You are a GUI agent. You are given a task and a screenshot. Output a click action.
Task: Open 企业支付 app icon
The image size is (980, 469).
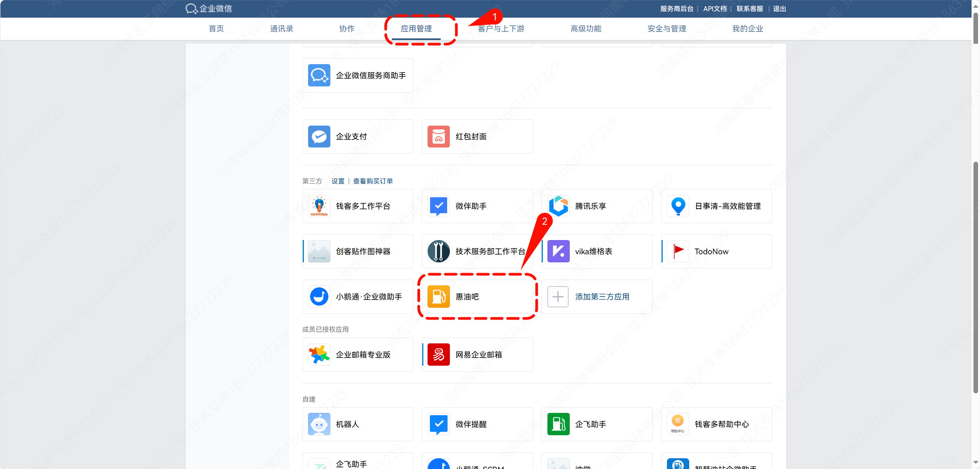(319, 136)
